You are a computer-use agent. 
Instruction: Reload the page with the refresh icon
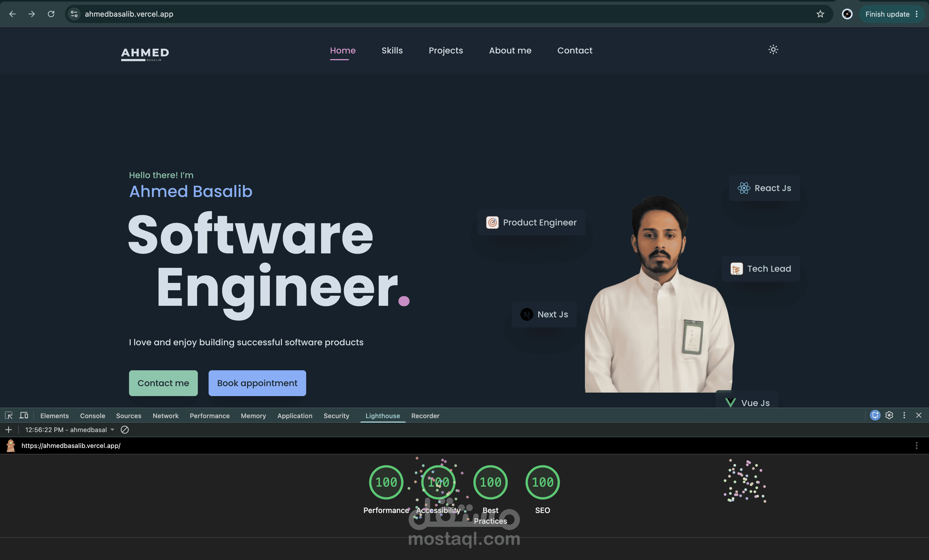tap(51, 14)
